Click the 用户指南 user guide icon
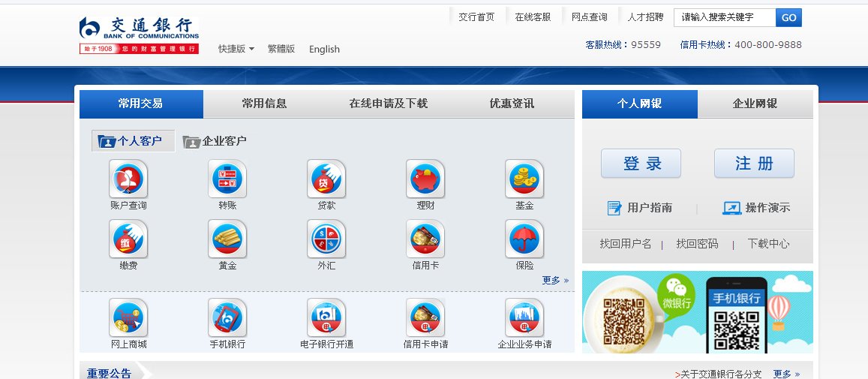Viewport: 868px width, 379px height. click(x=614, y=209)
